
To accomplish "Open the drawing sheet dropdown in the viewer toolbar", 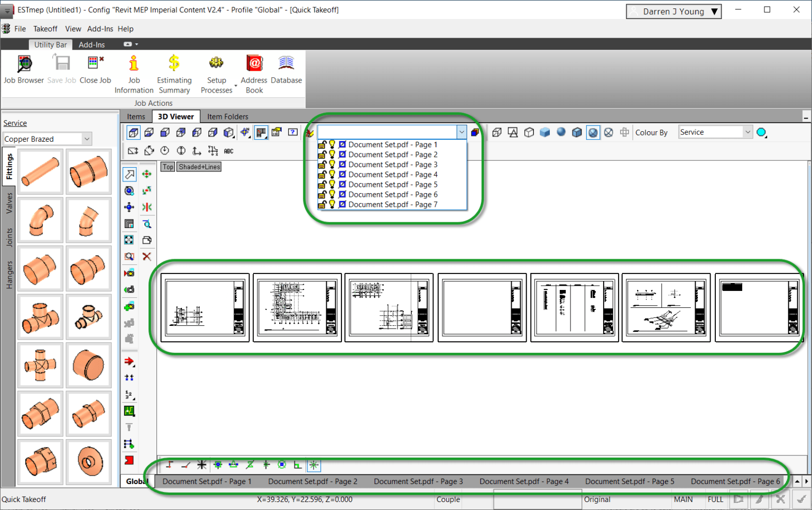I will [462, 132].
